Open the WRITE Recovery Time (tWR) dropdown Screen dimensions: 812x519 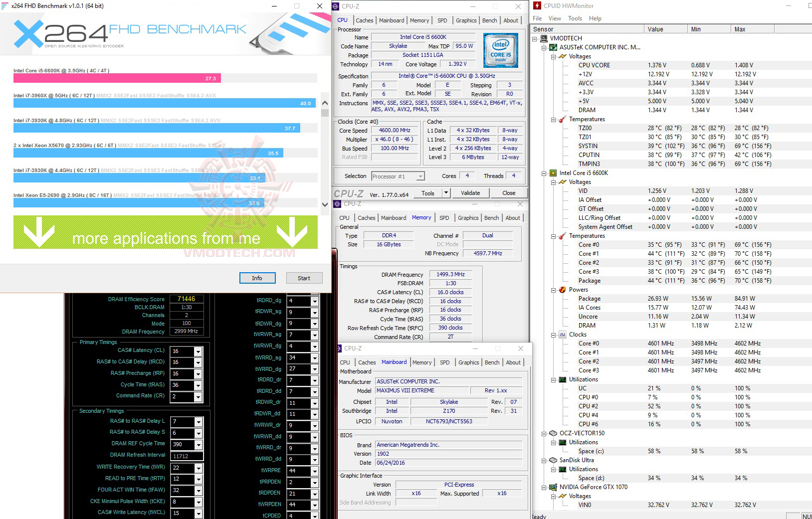[x=198, y=468]
